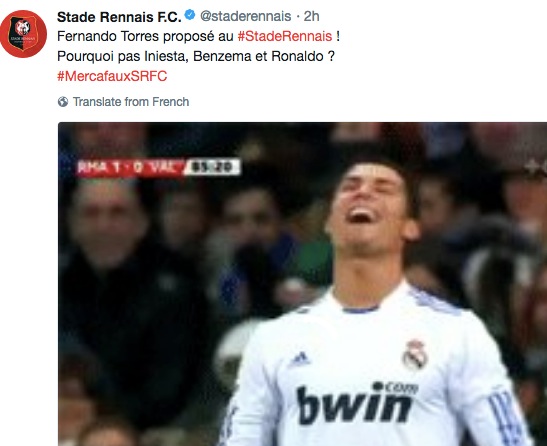Image resolution: width=547 pixels, height=446 pixels.
Task: Click the RMA 1-0 VAL scoreboard overlay
Action: [131, 167]
